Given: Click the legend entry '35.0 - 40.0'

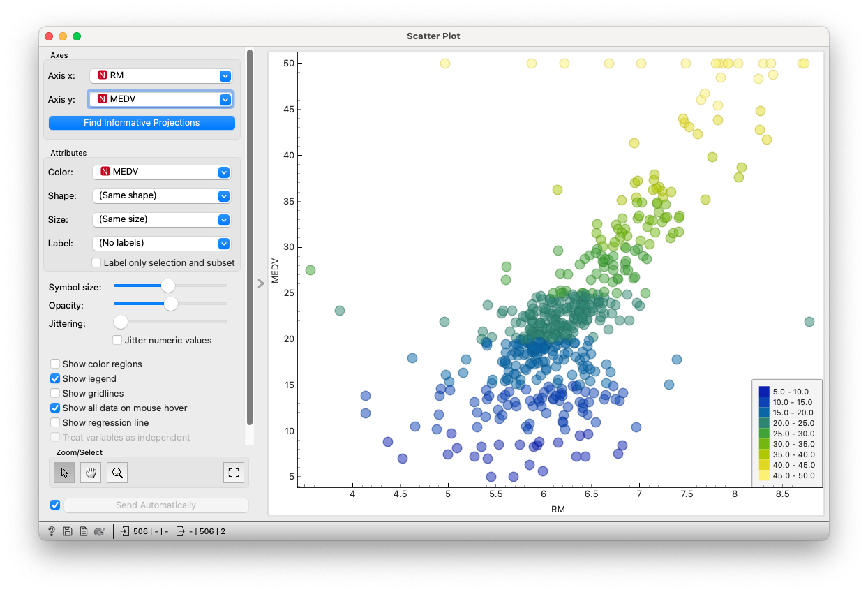Looking at the screenshot, I should pos(793,454).
